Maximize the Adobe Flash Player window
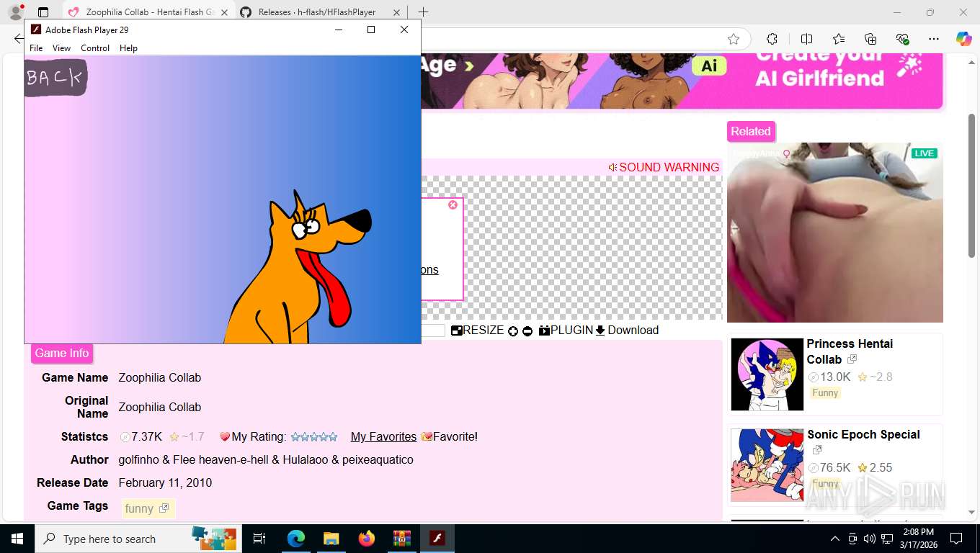 (x=371, y=30)
